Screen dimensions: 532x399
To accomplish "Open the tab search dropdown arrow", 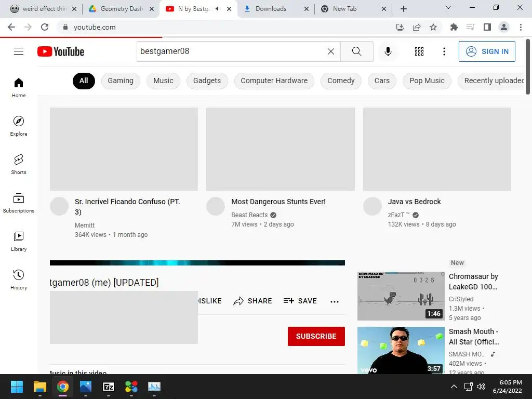I will 448,7.
